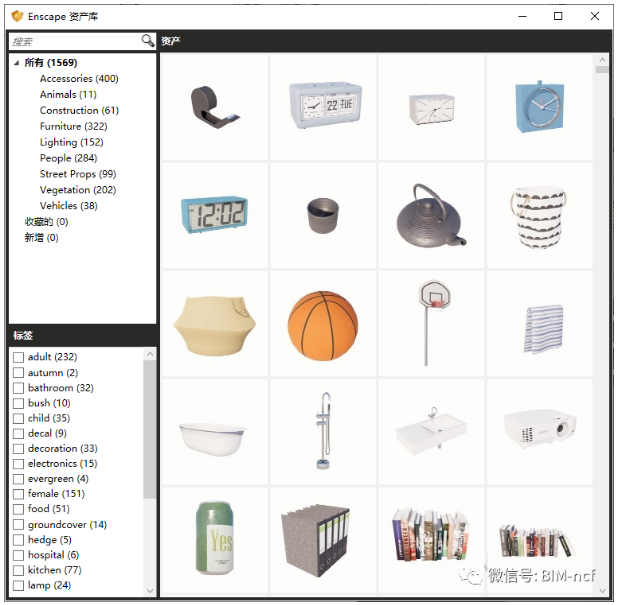617x605 pixels.
Task: Select the white bathtub asset
Action: click(215, 432)
